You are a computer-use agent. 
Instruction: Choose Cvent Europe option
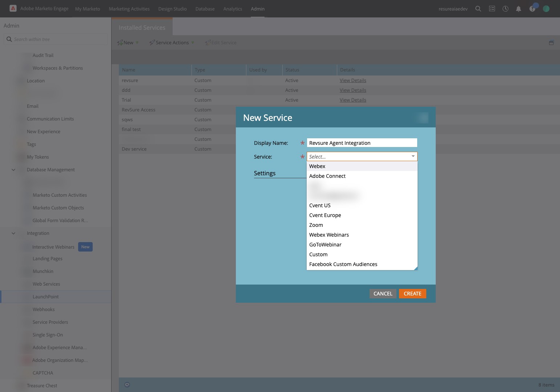coord(362,215)
